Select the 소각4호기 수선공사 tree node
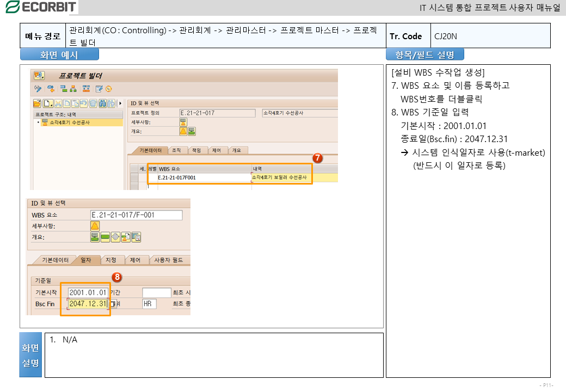Screen dimensions: 566x392 [70, 122]
